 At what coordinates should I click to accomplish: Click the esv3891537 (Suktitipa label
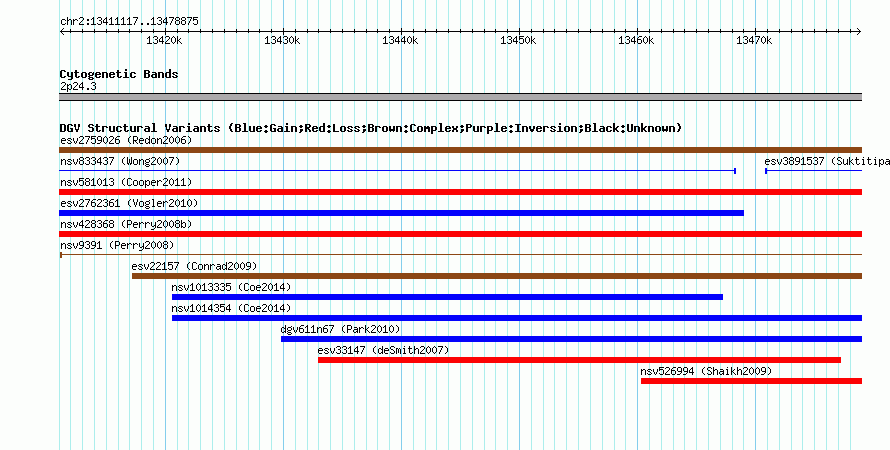coord(827,161)
